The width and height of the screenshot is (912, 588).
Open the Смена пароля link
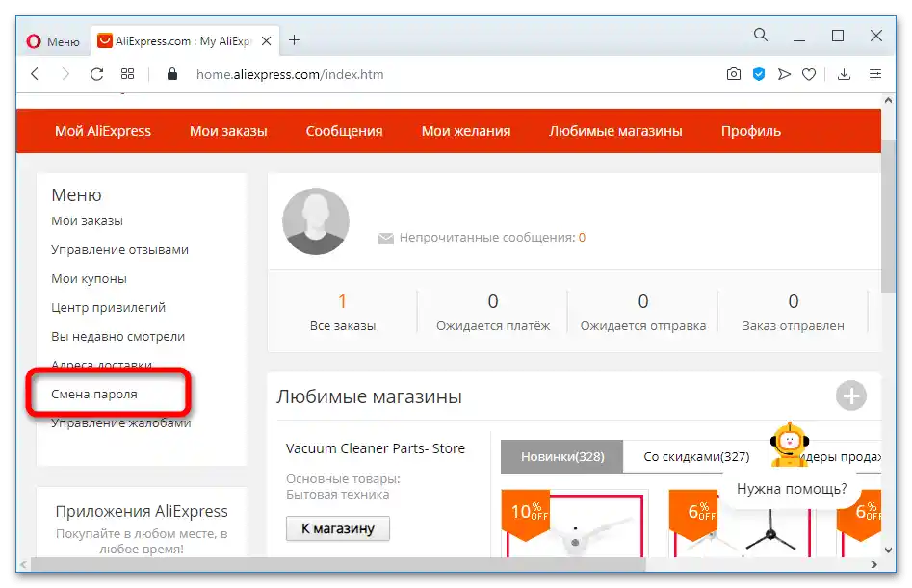click(x=94, y=394)
